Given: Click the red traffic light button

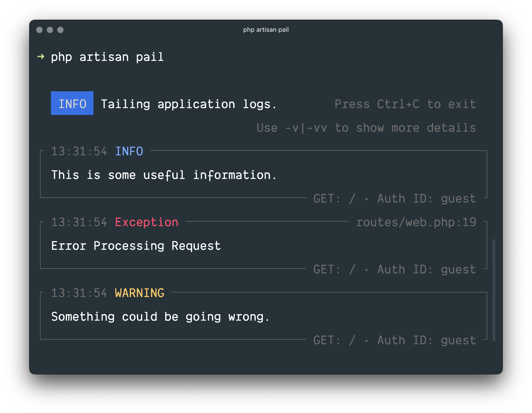Looking at the screenshot, I should tap(39, 30).
